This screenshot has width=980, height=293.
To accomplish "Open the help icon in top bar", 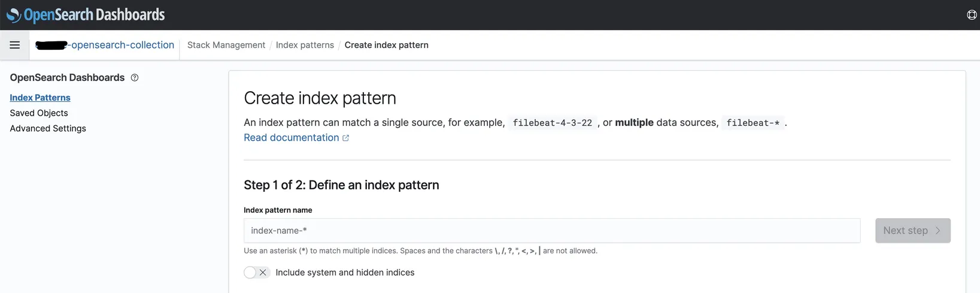I will click(x=972, y=14).
